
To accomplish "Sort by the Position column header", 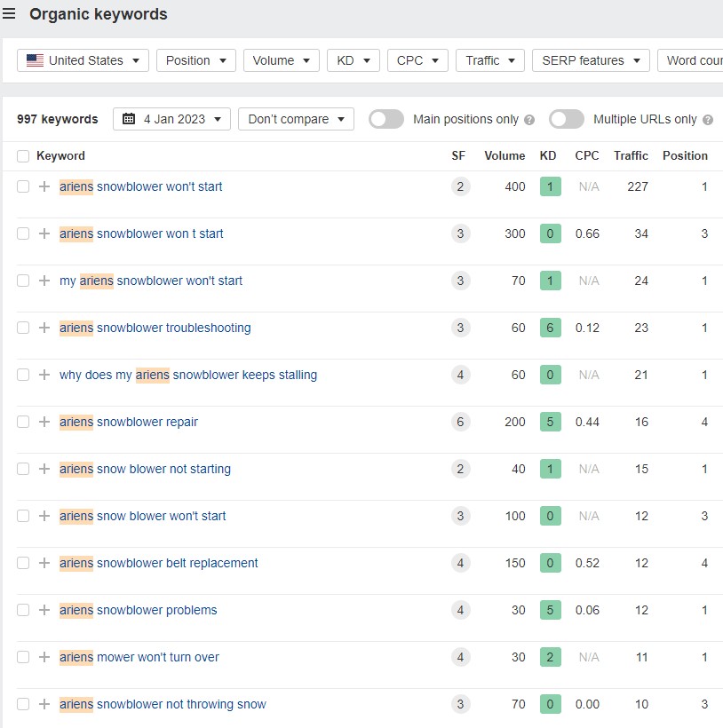I will 685,156.
